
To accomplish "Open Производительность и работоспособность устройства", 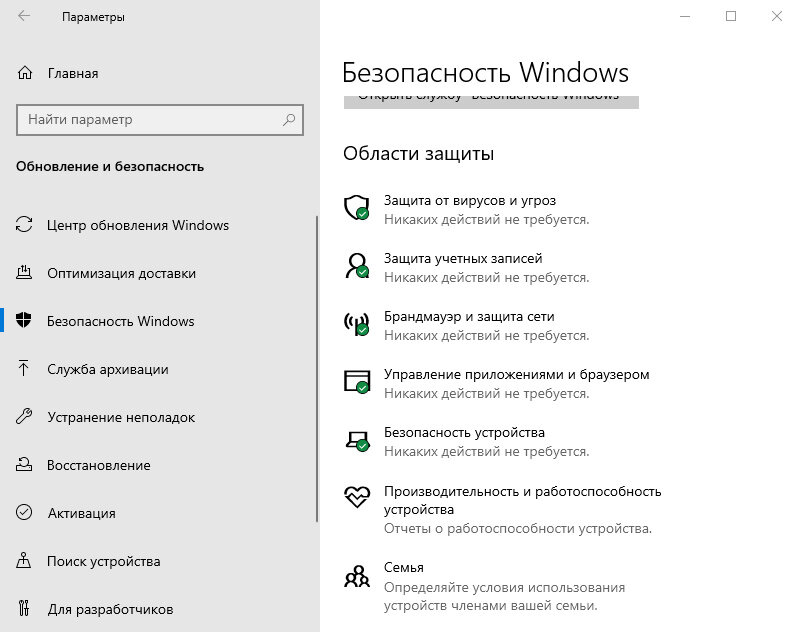I will pos(522,500).
